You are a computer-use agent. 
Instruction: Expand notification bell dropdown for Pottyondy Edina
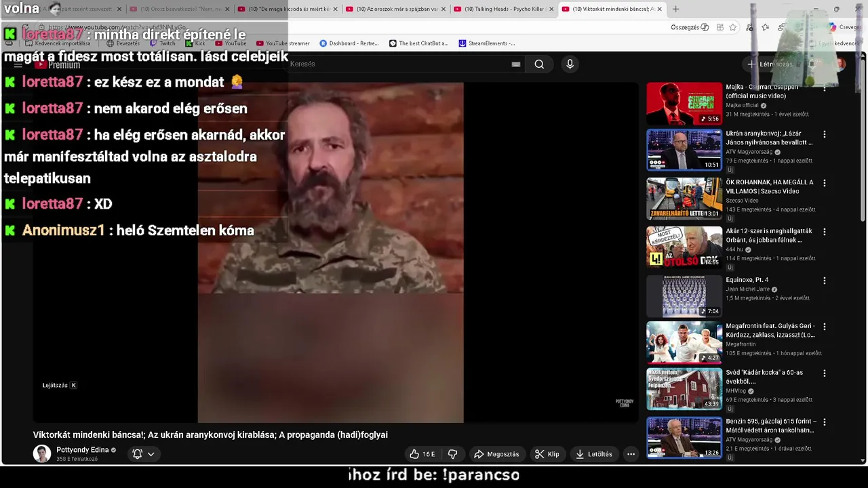tap(151, 454)
